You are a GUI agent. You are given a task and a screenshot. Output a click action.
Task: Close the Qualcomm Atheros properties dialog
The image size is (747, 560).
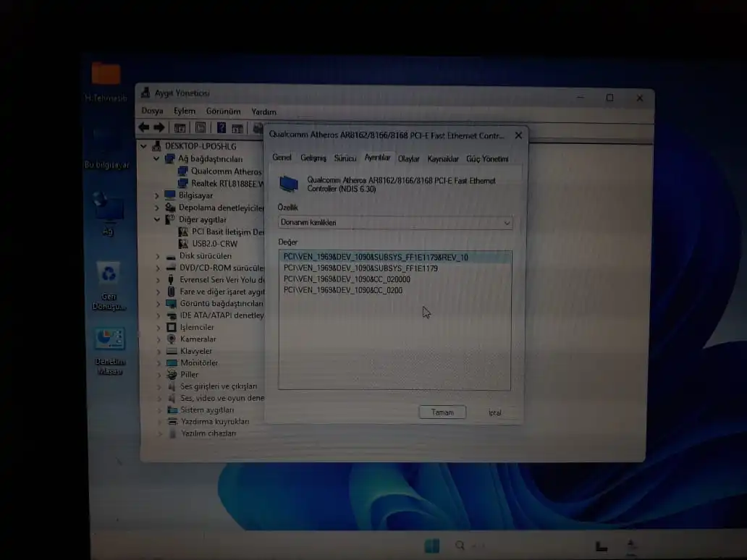pos(518,136)
